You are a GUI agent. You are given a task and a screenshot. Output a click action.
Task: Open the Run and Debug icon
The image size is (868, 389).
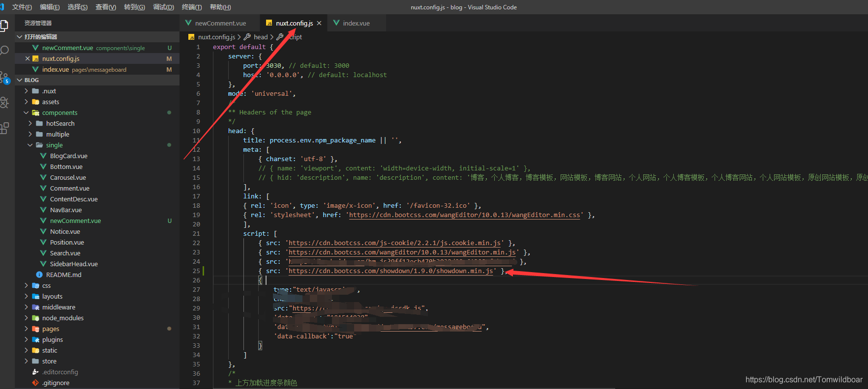tap(4, 102)
